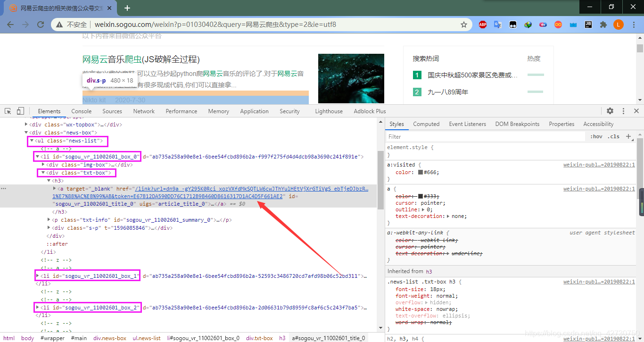Expand the li sogou_vr_11002601_box_1 node
The width and height of the screenshot is (644, 342).
coord(37,275)
